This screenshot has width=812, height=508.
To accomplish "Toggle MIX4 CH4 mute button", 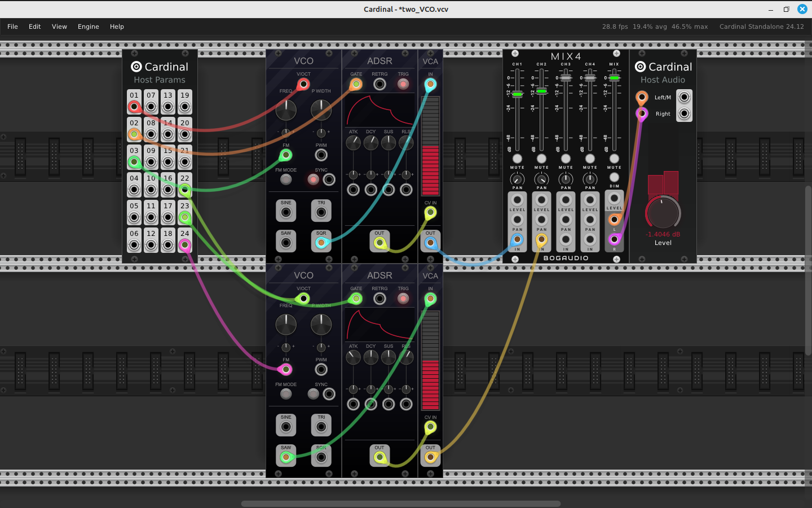I will [590, 159].
